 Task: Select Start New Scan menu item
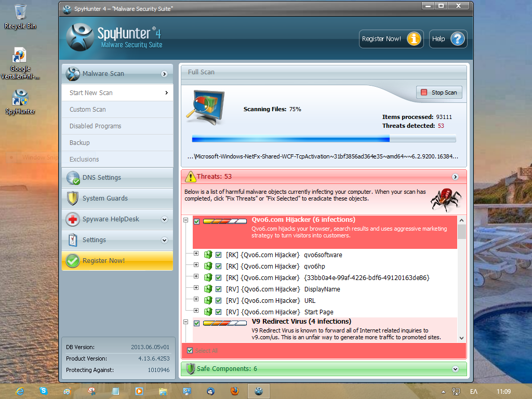point(117,93)
